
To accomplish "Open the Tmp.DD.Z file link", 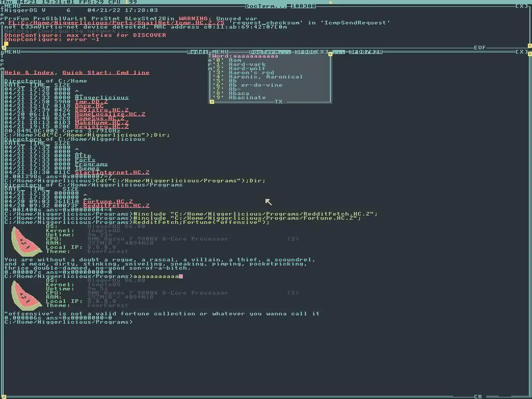I will point(91,102).
